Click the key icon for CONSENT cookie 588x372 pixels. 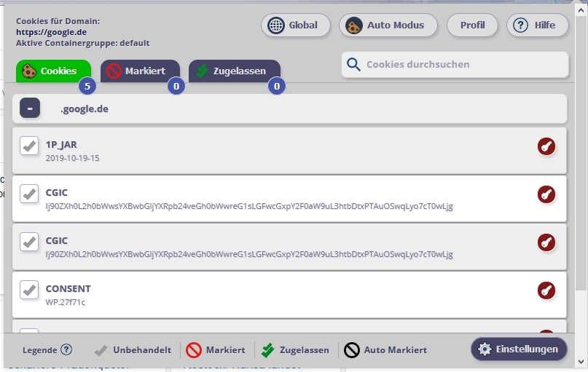tap(546, 290)
